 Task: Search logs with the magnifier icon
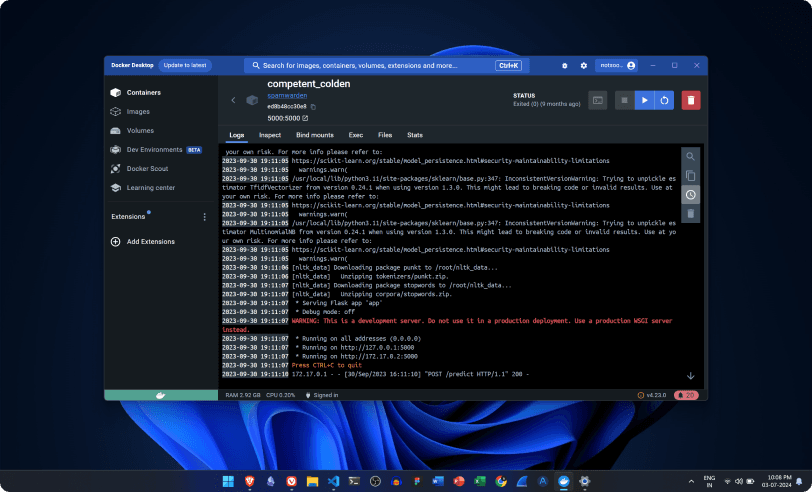pos(691,157)
